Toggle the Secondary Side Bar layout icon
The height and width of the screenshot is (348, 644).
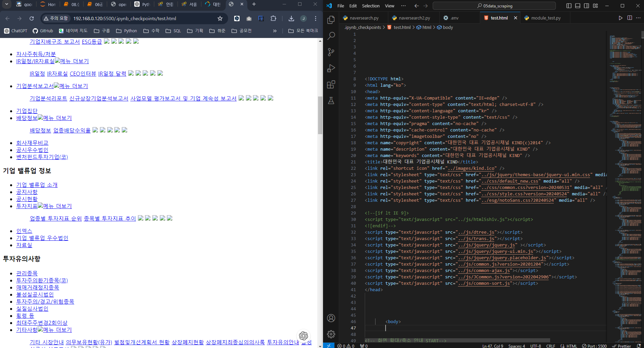pos(586,6)
